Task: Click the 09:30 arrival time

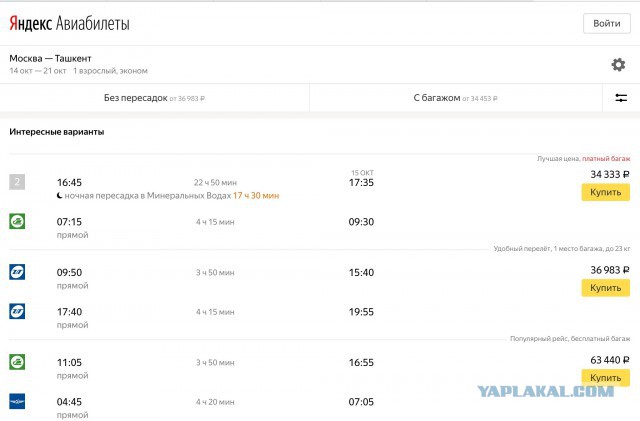Action: (x=361, y=222)
